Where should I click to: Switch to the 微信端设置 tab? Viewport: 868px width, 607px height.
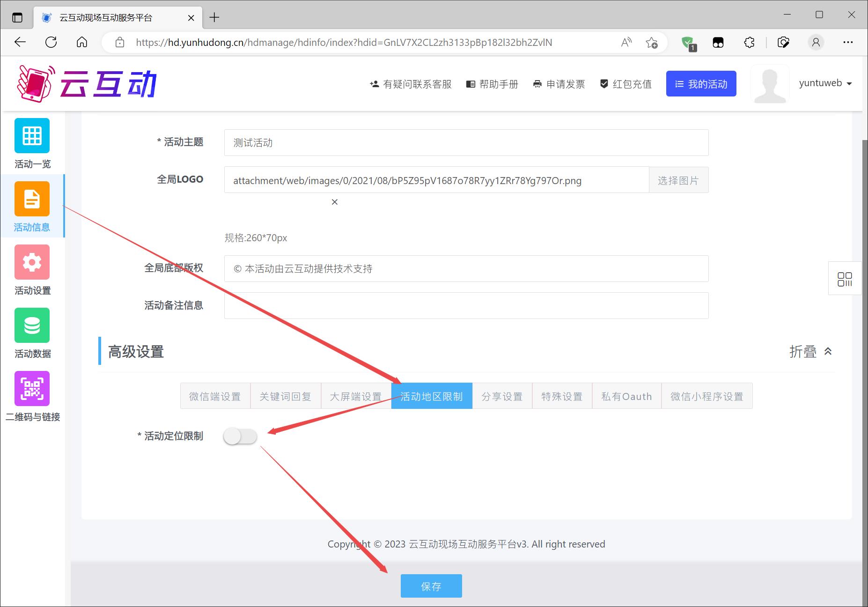[x=215, y=396]
